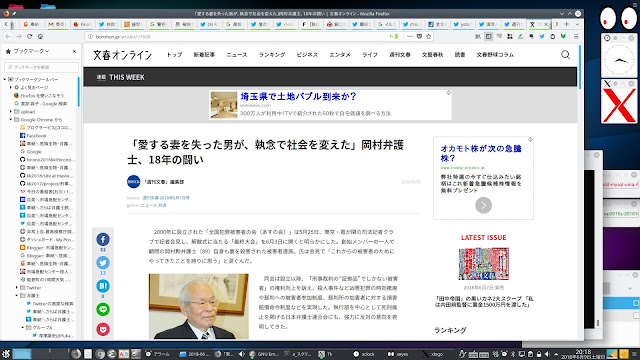Image resolution: width=640 pixels, height=360 pixels.
Task: Click the volume icon in system tray
Action: tap(547, 354)
